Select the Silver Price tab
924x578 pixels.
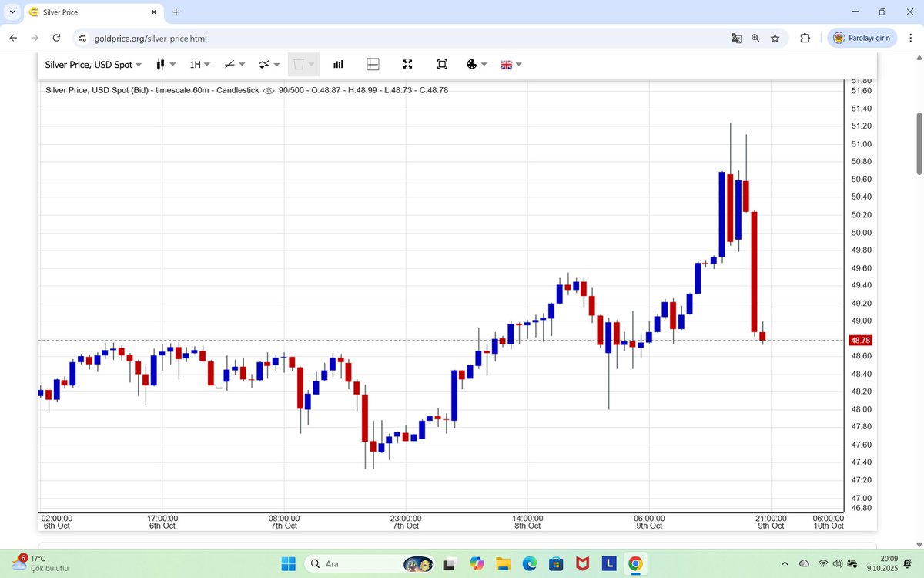(92, 12)
